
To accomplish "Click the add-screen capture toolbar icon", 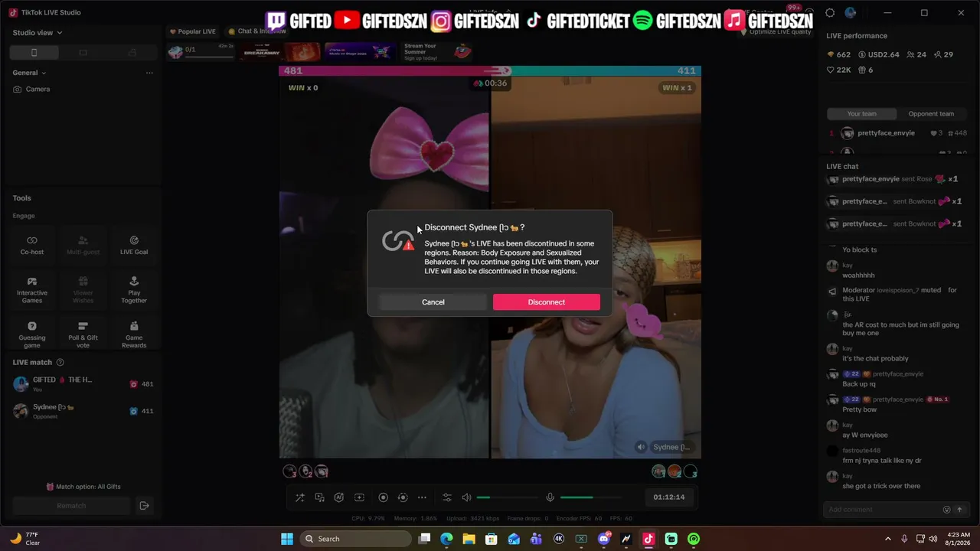I will 359,497.
